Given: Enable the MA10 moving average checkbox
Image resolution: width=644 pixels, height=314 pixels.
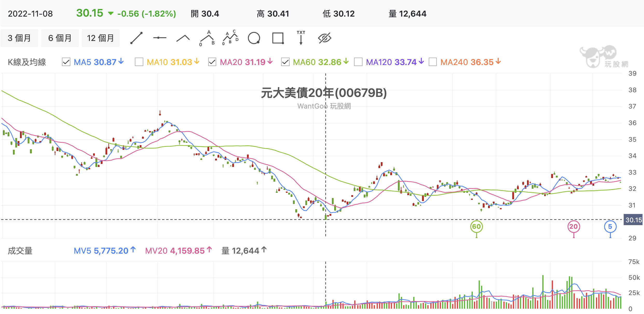Looking at the screenshot, I should [139, 62].
